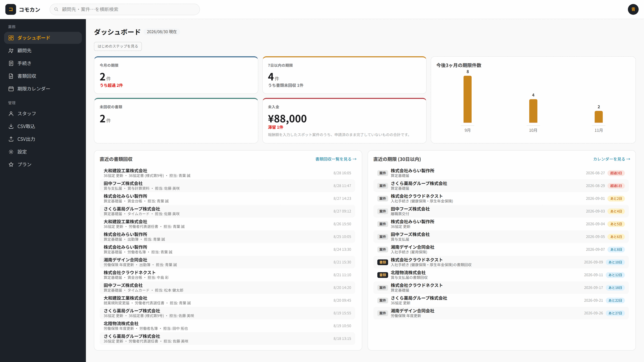Open the 未回収の書類 card
Screen dimensions: 644x362
pos(176,120)
